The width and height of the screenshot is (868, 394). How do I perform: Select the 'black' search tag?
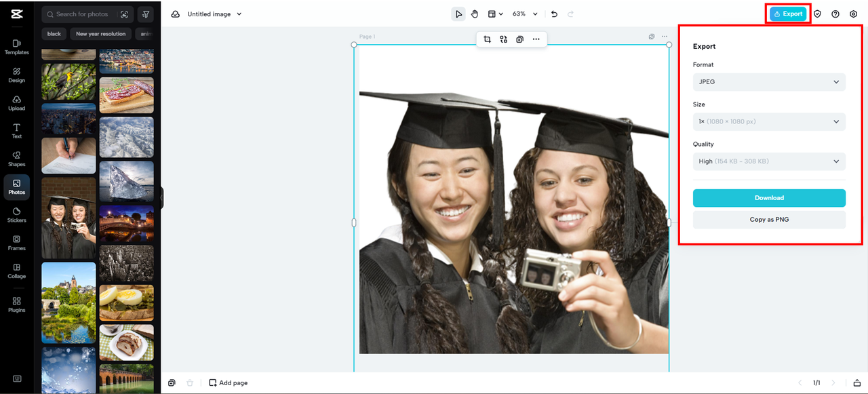coord(54,34)
